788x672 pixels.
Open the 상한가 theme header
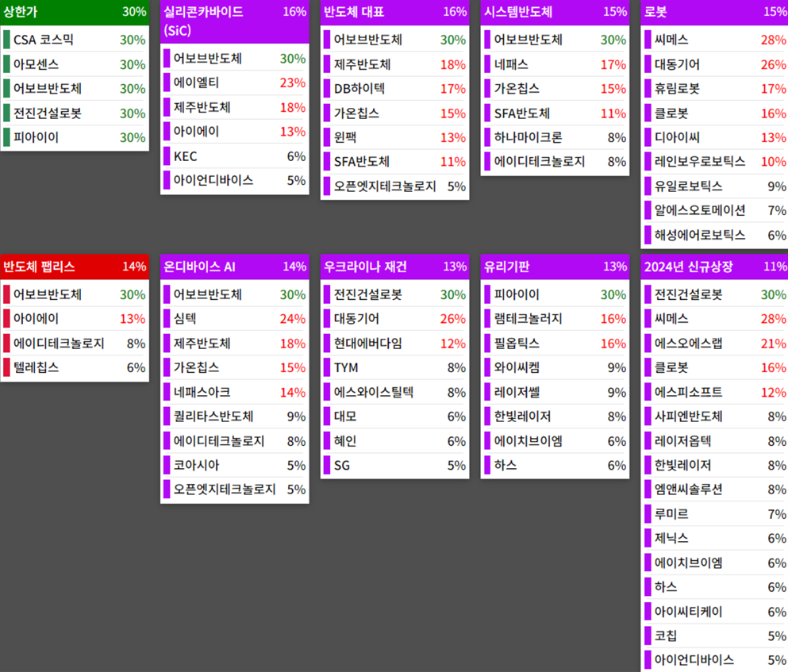pyautogui.click(x=75, y=12)
